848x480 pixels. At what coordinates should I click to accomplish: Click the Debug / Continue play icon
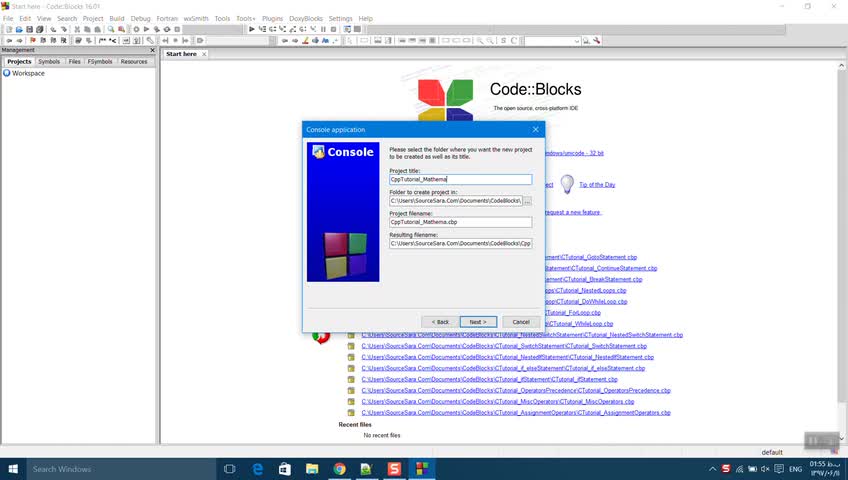click(x=251, y=29)
